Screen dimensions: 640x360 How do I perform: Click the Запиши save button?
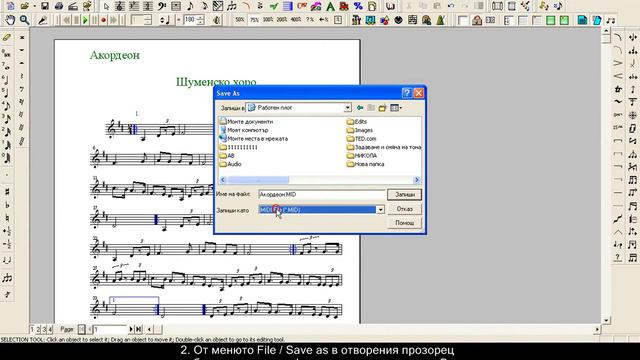[404, 195]
